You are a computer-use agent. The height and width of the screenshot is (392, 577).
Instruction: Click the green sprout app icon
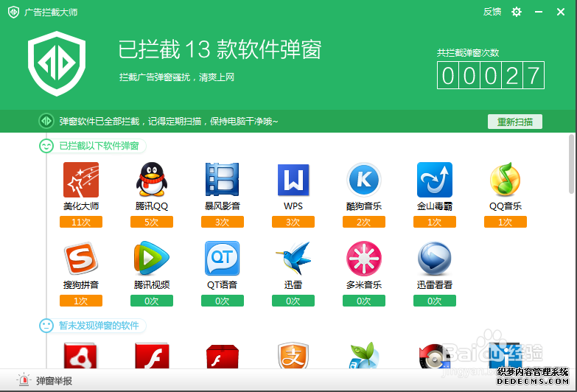364,355
